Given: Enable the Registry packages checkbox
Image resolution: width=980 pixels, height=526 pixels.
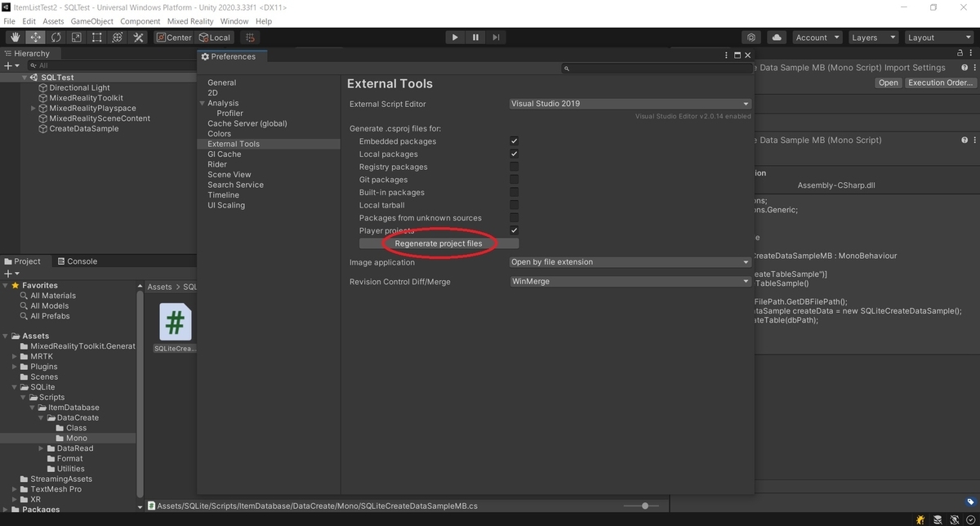Looking at the screenshot, I should [x=514, y=167].
